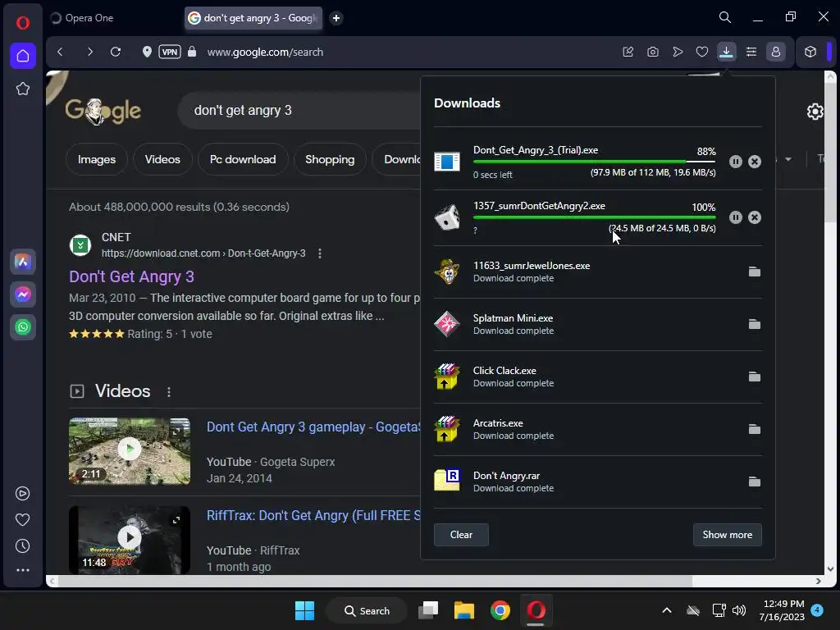
Task: Click the taskbar Search box
Action: [367, 610]
